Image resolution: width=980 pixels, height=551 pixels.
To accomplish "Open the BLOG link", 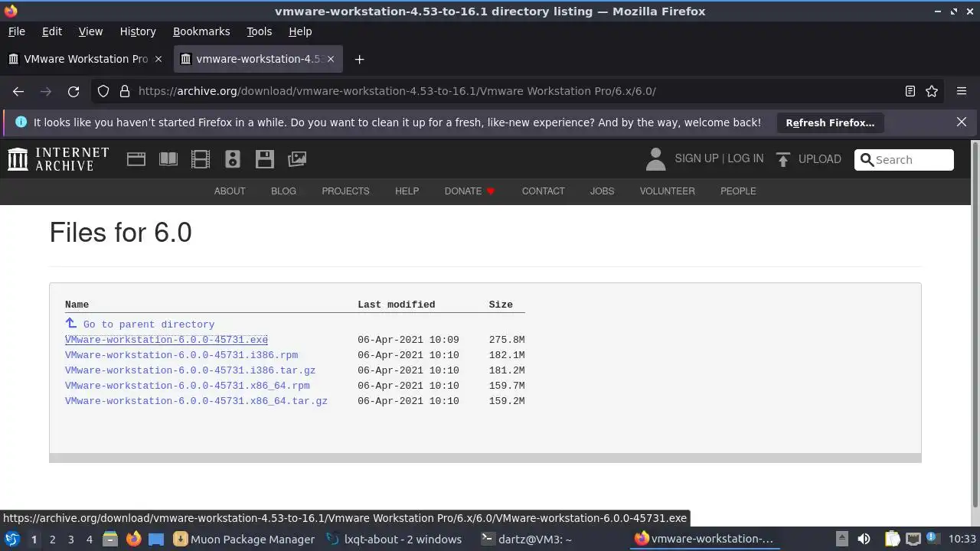I will (283, 191).
